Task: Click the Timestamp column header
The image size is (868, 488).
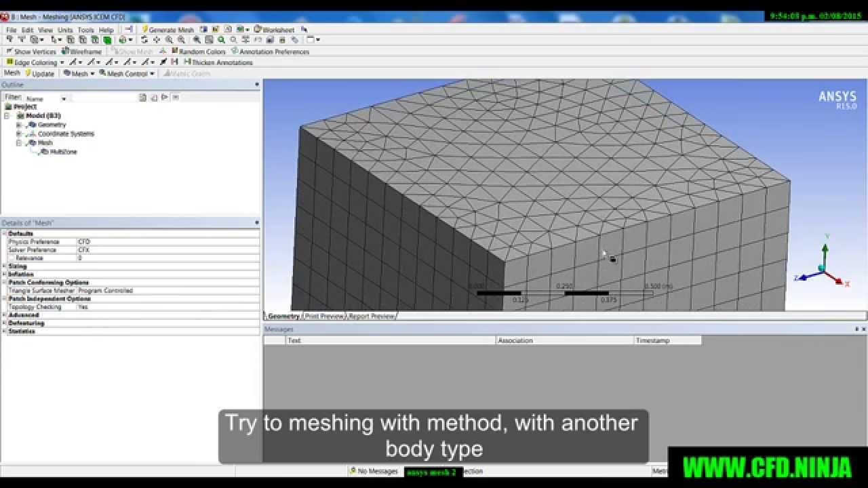Action: pyautogui.click(x=667, y=340)
